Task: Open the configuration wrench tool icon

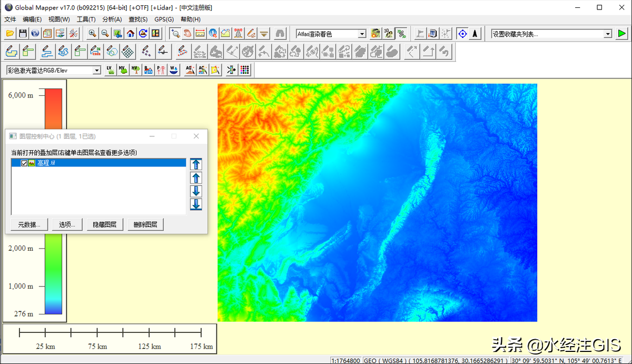Action: [x=73, y=33]
